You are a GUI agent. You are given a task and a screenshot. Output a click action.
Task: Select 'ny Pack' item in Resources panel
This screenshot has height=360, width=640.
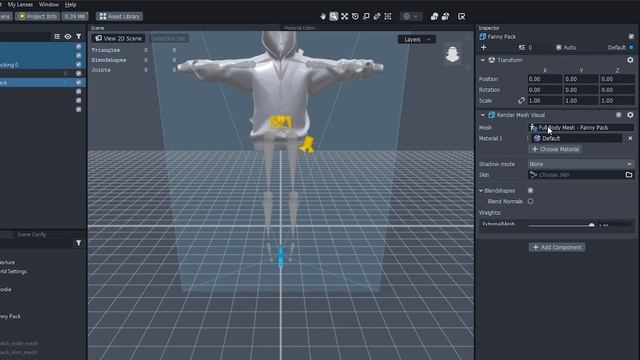[x=10, y=316]
